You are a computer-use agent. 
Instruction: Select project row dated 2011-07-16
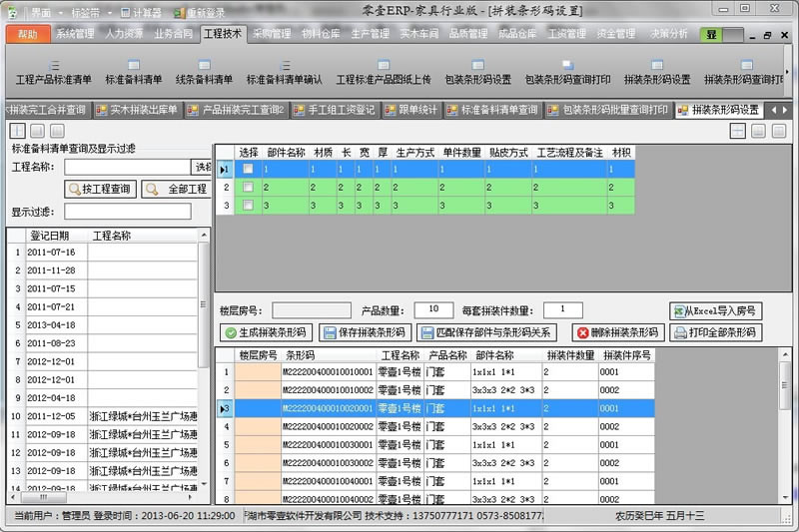coord(103,252)
